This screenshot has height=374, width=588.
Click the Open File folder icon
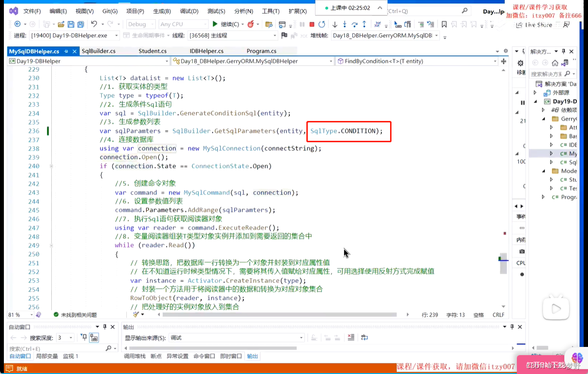pyautogui.click(x=61, y=24)
